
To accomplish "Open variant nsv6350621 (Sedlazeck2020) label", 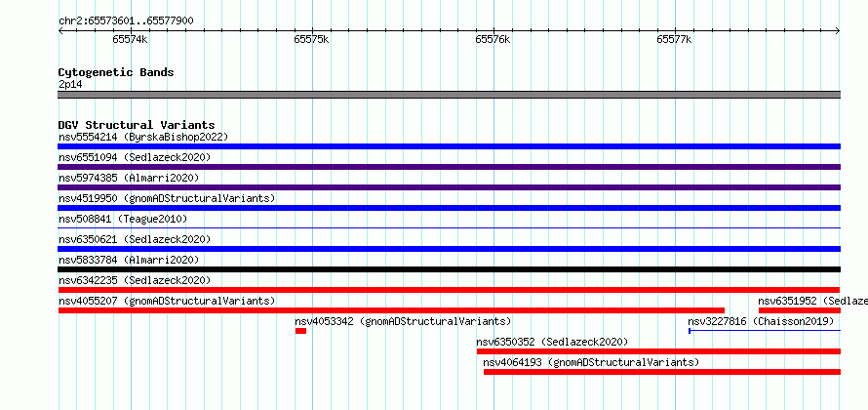I will point(135,239).
